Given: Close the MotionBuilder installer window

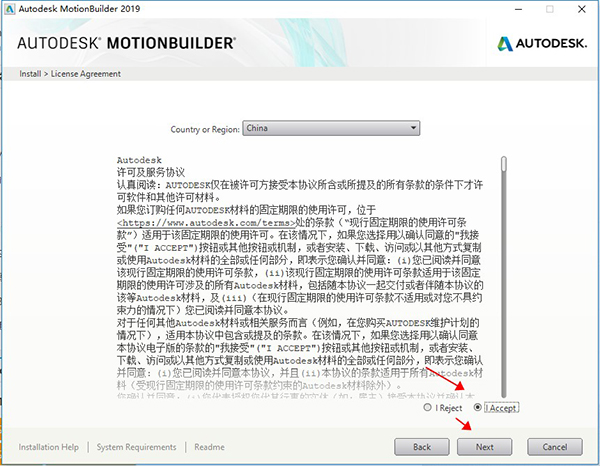Looking at the screenshot, I should (x=582, y=9).
